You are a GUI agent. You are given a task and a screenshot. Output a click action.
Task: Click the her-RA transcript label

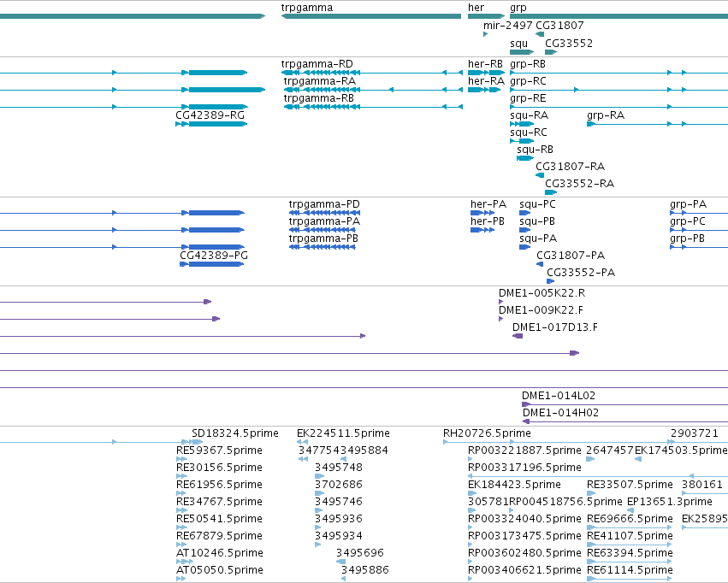[x=486, y=81]
